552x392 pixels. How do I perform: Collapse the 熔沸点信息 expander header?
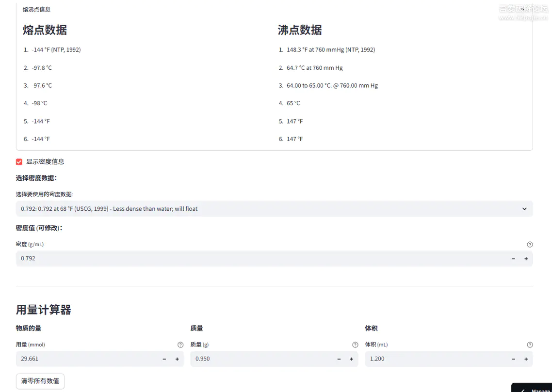pyautogui.click(x=274, y=10)
